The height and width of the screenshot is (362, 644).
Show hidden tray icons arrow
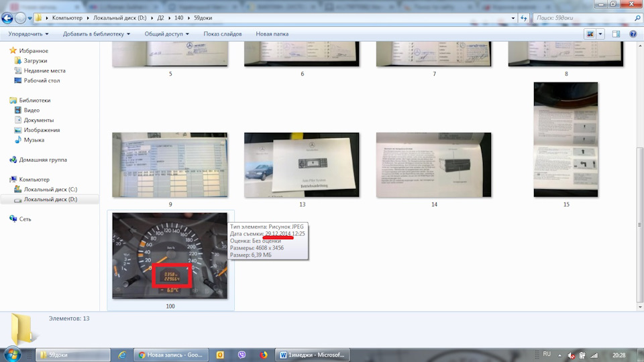[x=559, y=355]
